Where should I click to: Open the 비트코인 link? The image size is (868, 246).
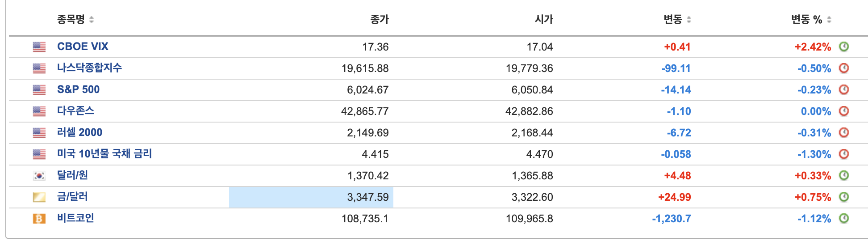click(75, 218)
